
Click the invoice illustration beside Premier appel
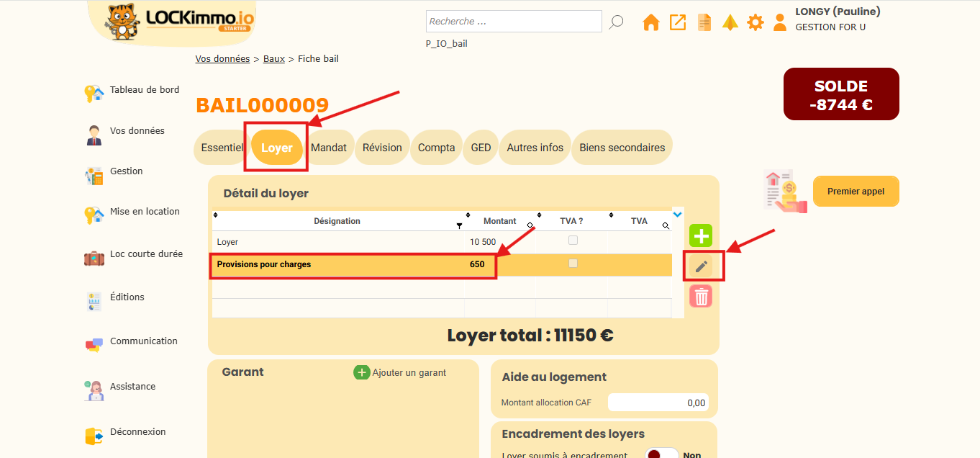point(786,191)
